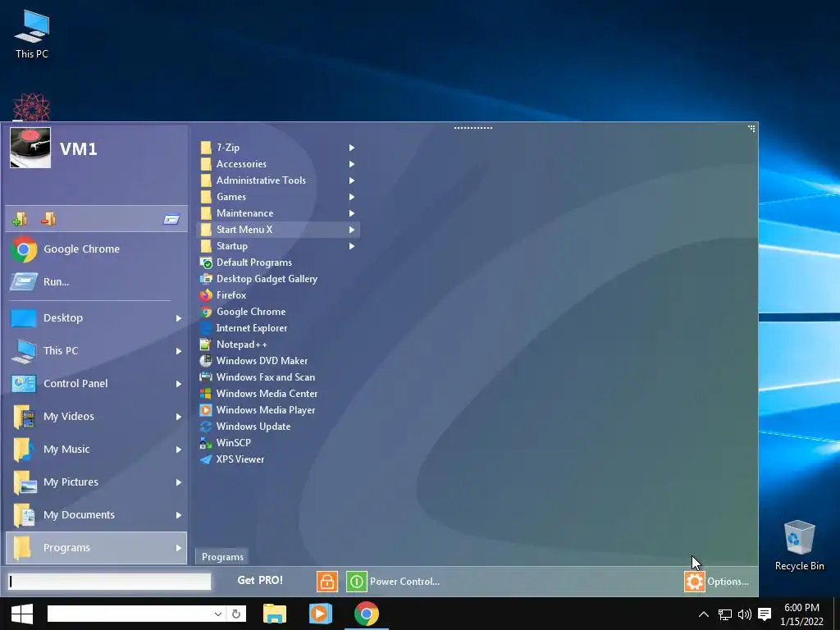Expand the Administrative Tools arrow
840x630 pixels.
(351, 180)
